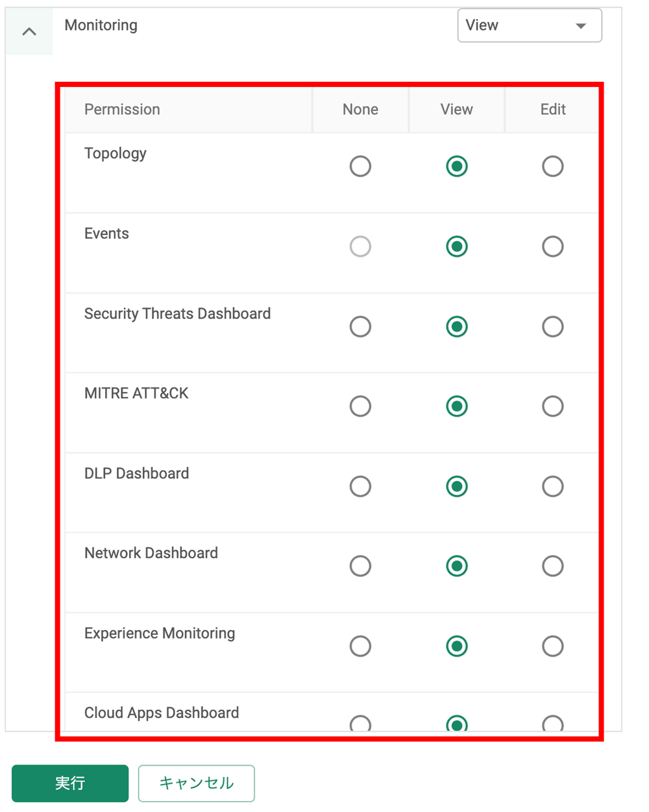This screenshot has height=812, width=649.
Task: Set MITRE ATT&CK permission to Edit
Action: coord(552,407)
